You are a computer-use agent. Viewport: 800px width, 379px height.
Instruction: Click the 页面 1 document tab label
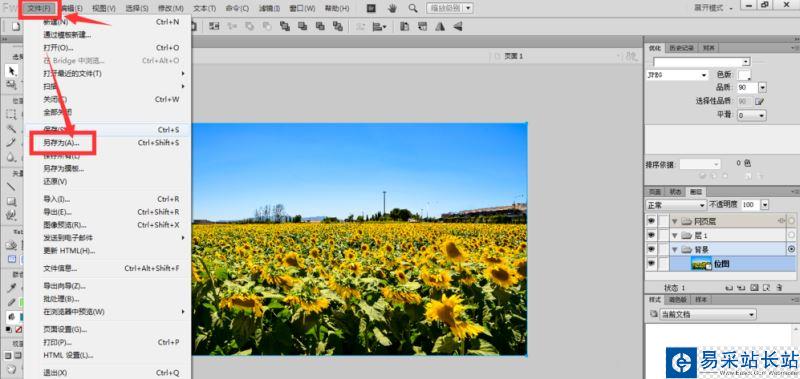[x=513, y=56]
